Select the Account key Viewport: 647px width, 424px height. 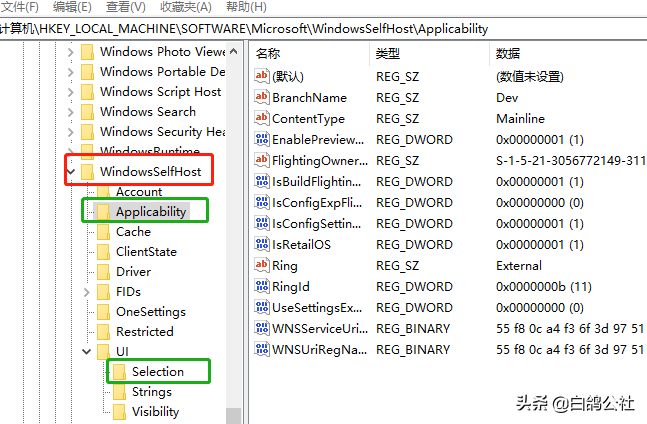point(139,192)
